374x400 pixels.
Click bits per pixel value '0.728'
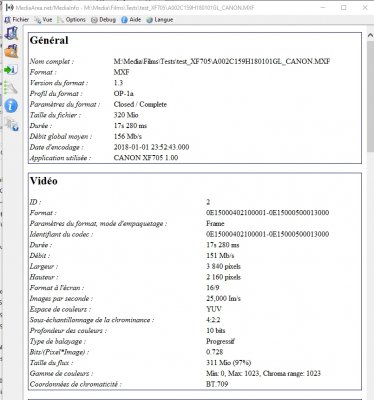click(x=215, y=352)
